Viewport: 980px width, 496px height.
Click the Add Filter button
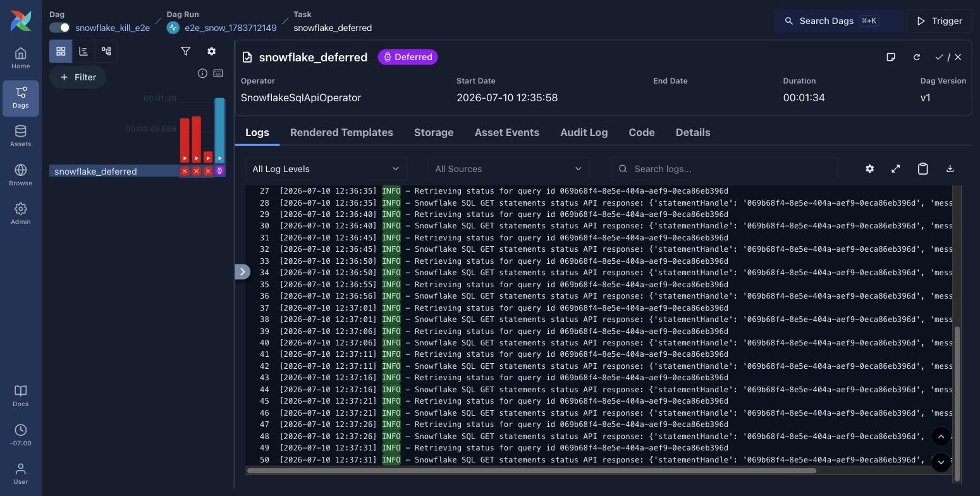[x=77, y=77]
